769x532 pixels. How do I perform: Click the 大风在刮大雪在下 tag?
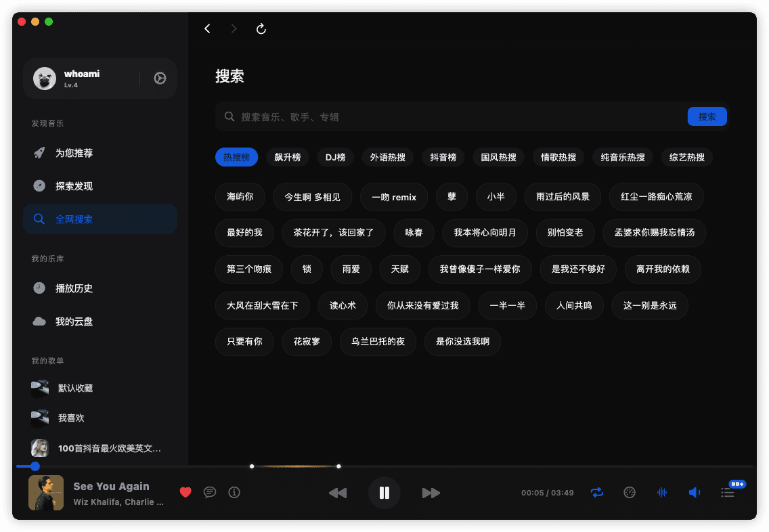click(x=263, y=305)
